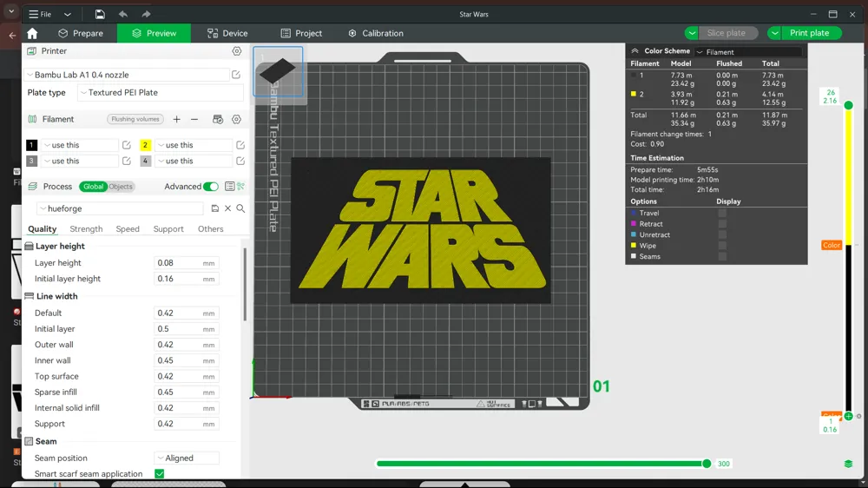Toggle Unretract display checkbox
868x488 pixels.
[722, 234]
